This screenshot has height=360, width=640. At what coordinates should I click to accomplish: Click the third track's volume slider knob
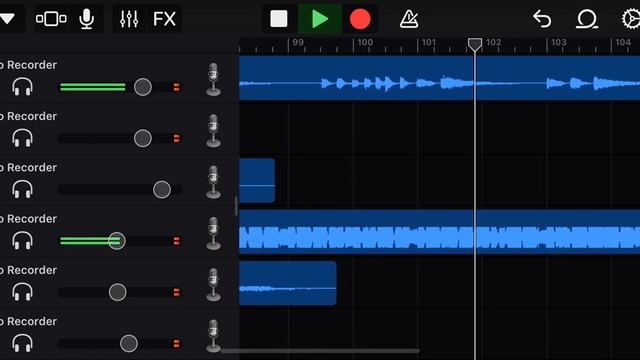point(162,190)
